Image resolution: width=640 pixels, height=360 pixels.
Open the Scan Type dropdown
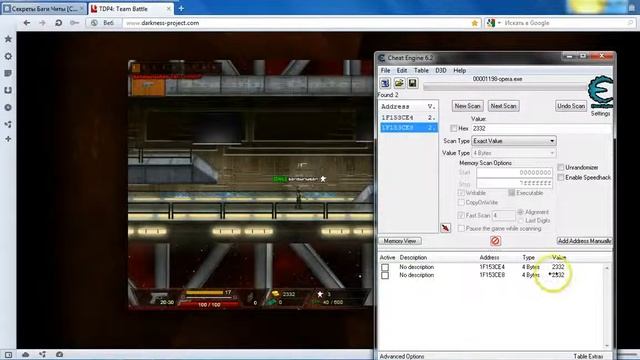[x=513, y=141]
